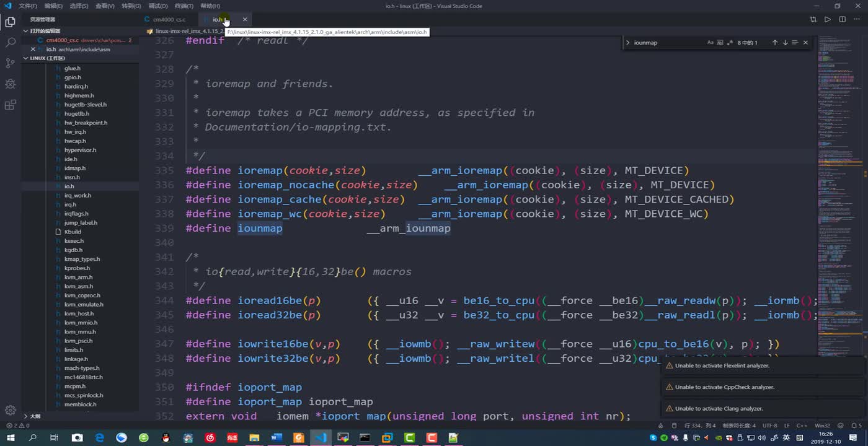
Task: Click the run icon in editor toolbar
Action: (827, 19)
